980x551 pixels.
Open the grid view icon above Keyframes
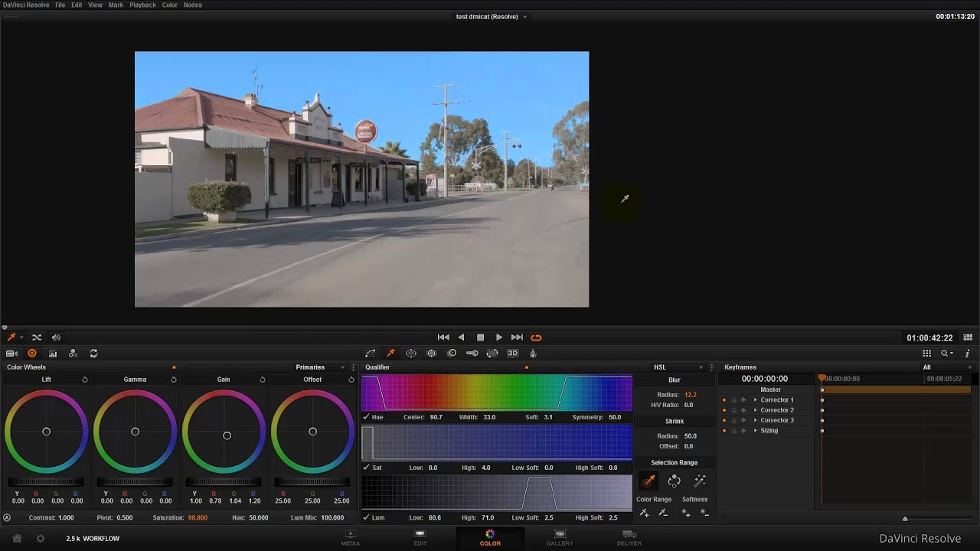pyautogui.click(x=926, y=353)
